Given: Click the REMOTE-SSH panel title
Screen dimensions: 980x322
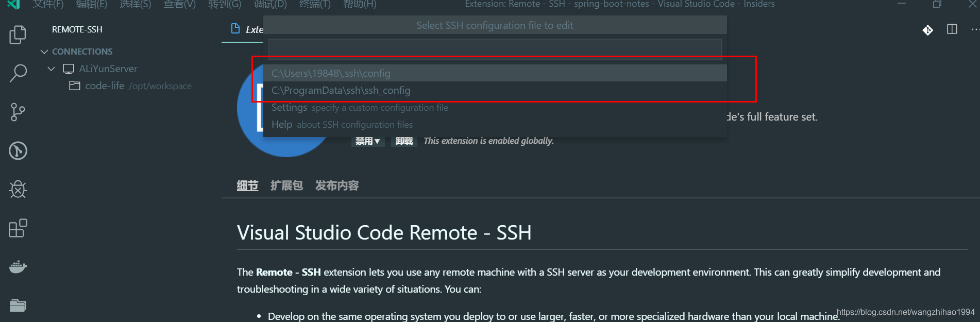Looking at the screenshot, I should tap(77, 29).
